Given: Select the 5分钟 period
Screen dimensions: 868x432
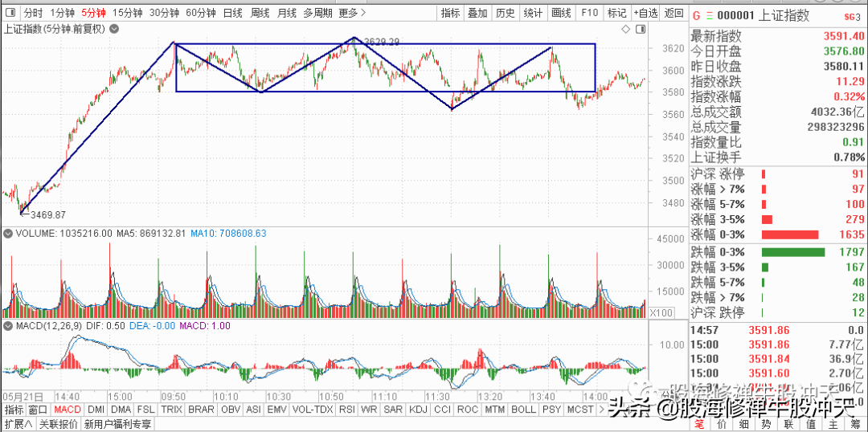Looking at the screenshot, I should tap(93, 13).
